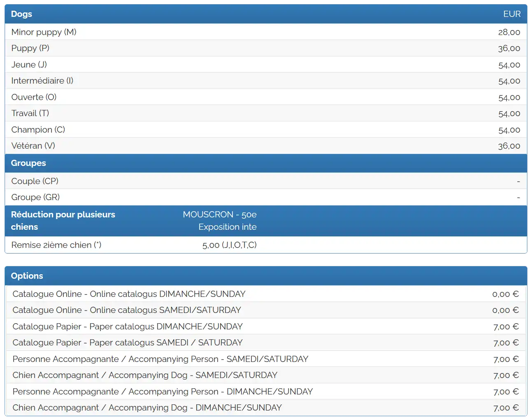The image size is (532, 420).
Task: Select the Remise 2ième chien (*) label
Action: [x=56, y=245]
